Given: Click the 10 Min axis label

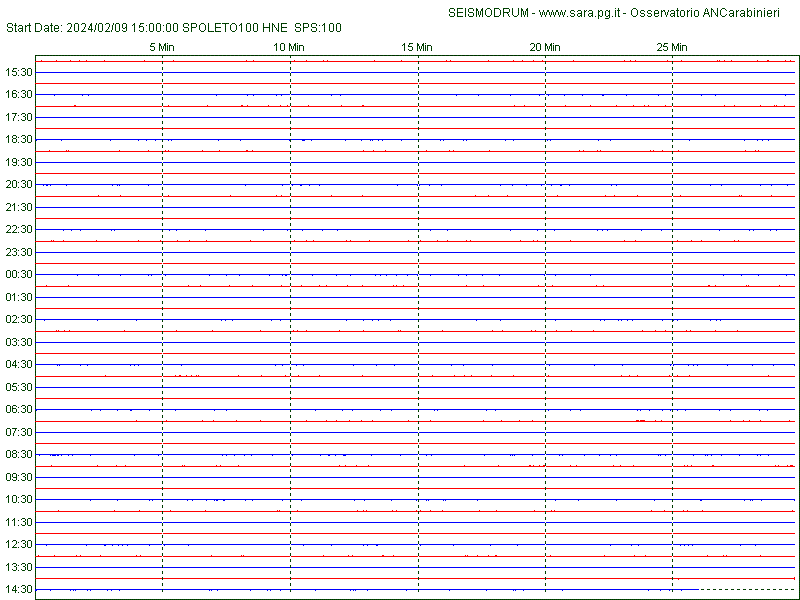Looking at the screenshot, I should (289, 47).
